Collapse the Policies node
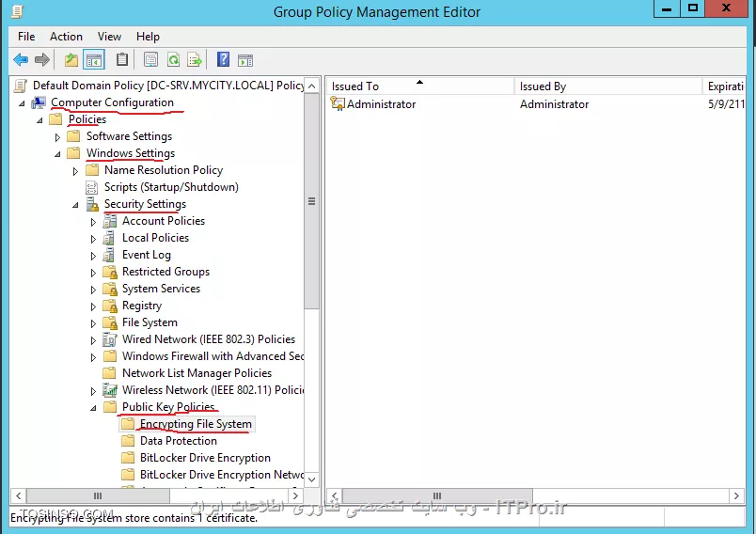Viewport: 756px width, 534px height. [40, 120]
